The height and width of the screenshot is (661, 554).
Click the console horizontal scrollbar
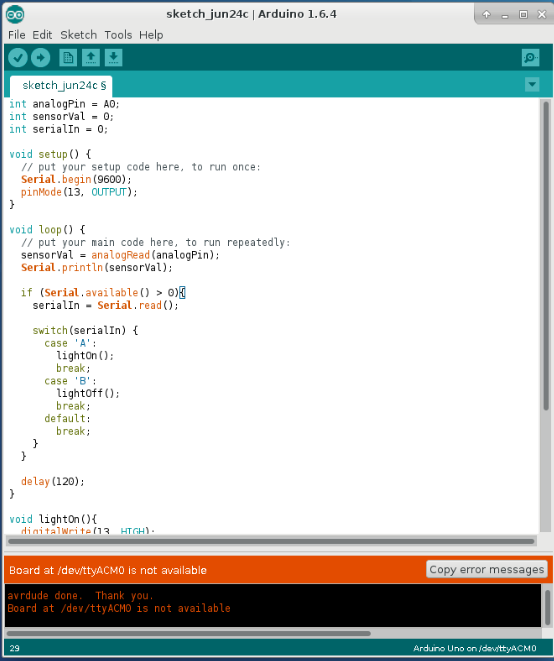click(x=188, y=633)
